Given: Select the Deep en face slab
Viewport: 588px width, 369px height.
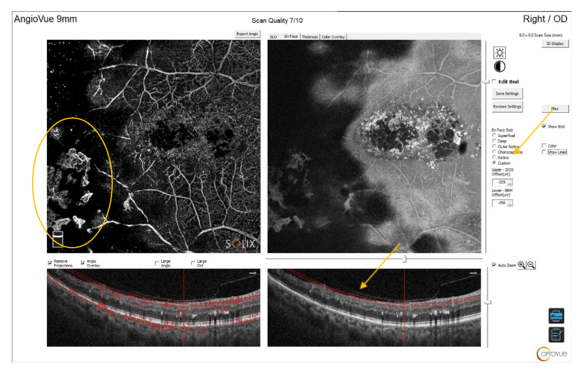Looking at the screenshot, I should [x=494, y=141].
